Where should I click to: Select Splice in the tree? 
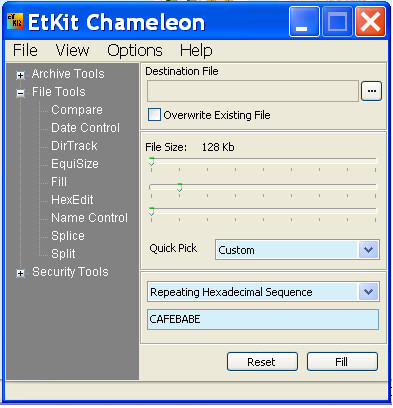click(x=68, y=236)
